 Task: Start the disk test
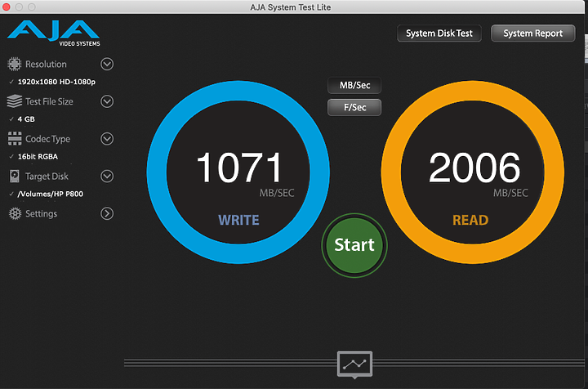354,245
